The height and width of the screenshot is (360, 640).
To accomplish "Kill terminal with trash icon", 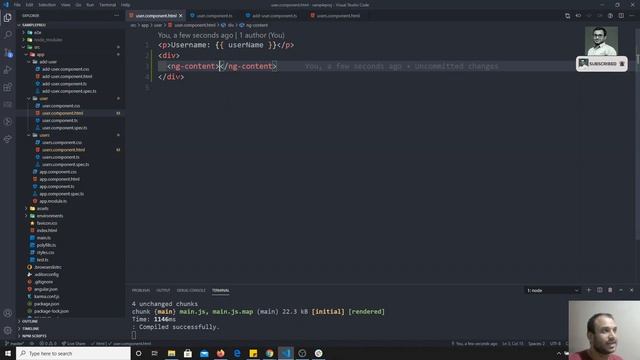I will (x=610, y=290).
